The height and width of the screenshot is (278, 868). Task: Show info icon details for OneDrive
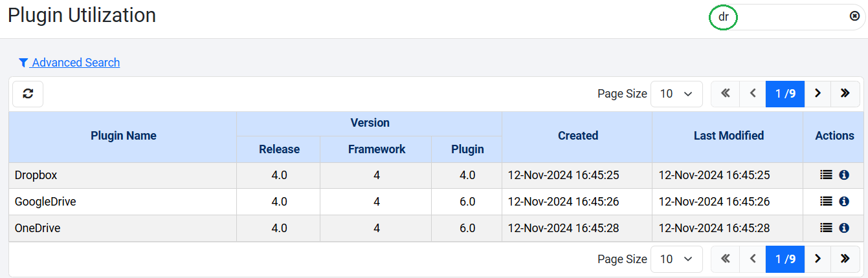click(x=843, y=228)
